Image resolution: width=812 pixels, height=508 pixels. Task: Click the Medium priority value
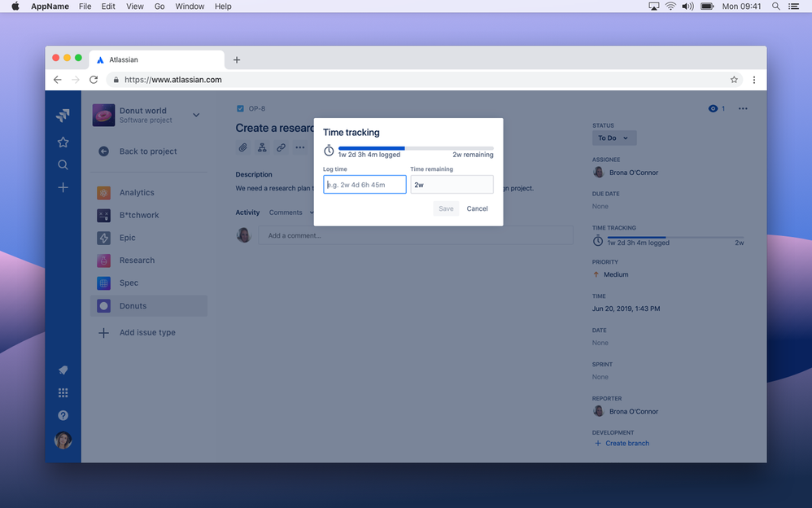point(610,274)
